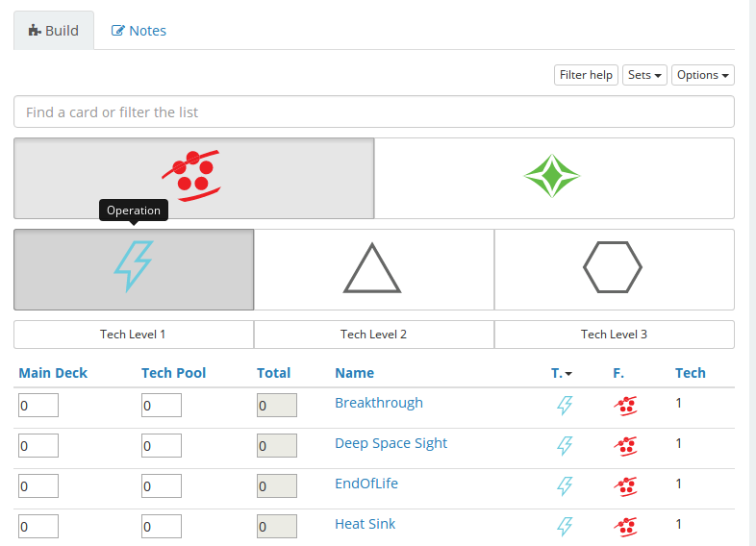Toggle the Tech Level 3 filter

(615, 335)
